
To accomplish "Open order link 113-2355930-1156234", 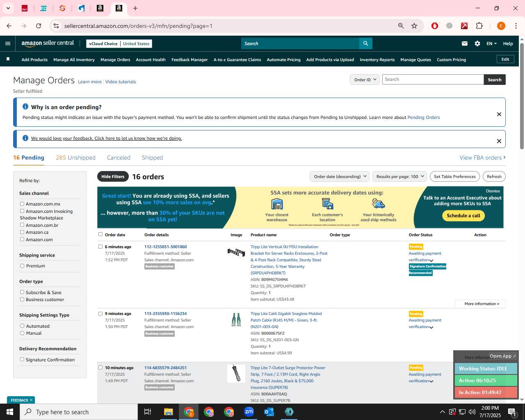I will click(165, 313).
